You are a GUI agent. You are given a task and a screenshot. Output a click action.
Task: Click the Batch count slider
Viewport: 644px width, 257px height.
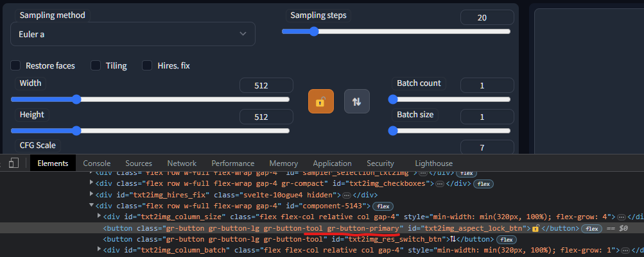point(449,99)
